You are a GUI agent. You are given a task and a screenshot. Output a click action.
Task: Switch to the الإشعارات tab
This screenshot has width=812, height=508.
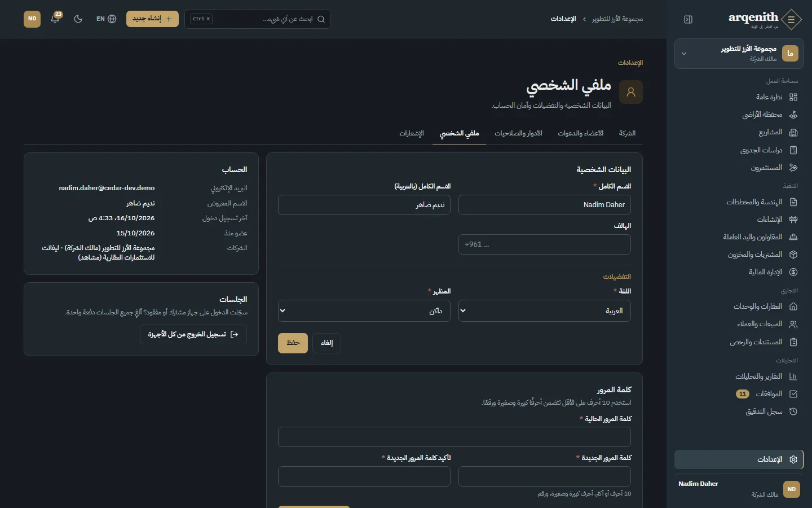(412, 133)
